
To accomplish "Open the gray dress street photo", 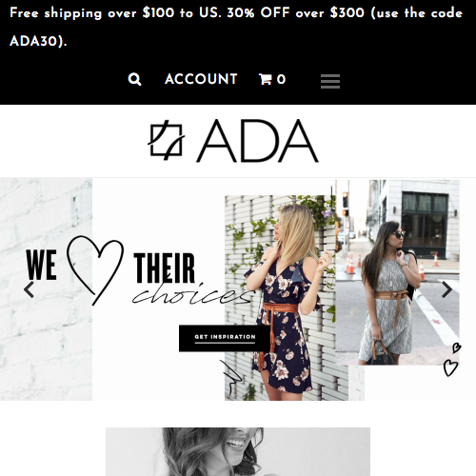I will tap(397, 272).
